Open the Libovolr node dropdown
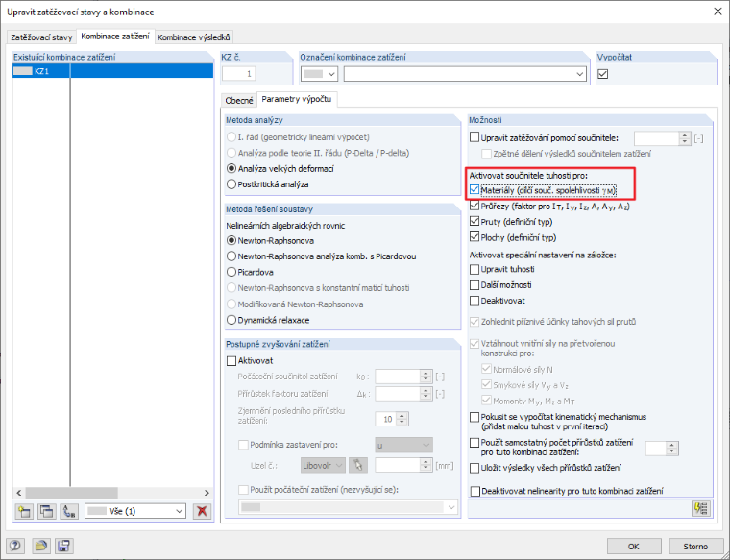Image resolution: width=730 pixels, height=560 pixels. click(323, 465)
